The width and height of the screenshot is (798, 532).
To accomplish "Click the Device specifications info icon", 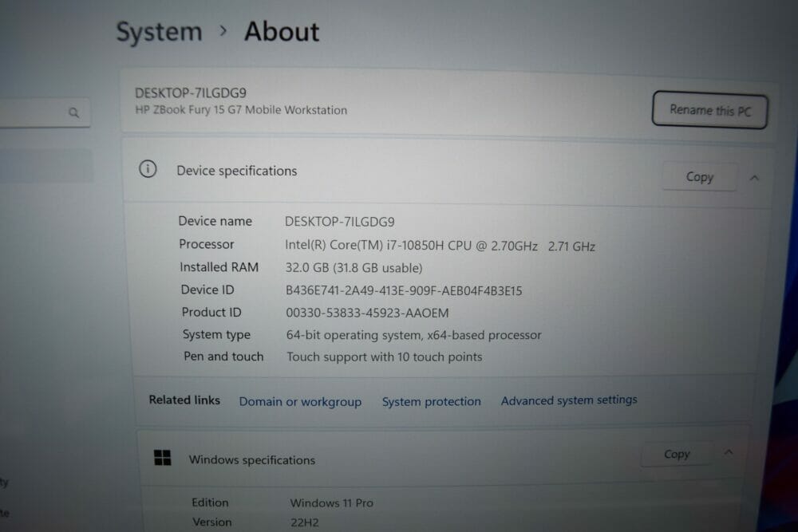I will tap(148, 169).
